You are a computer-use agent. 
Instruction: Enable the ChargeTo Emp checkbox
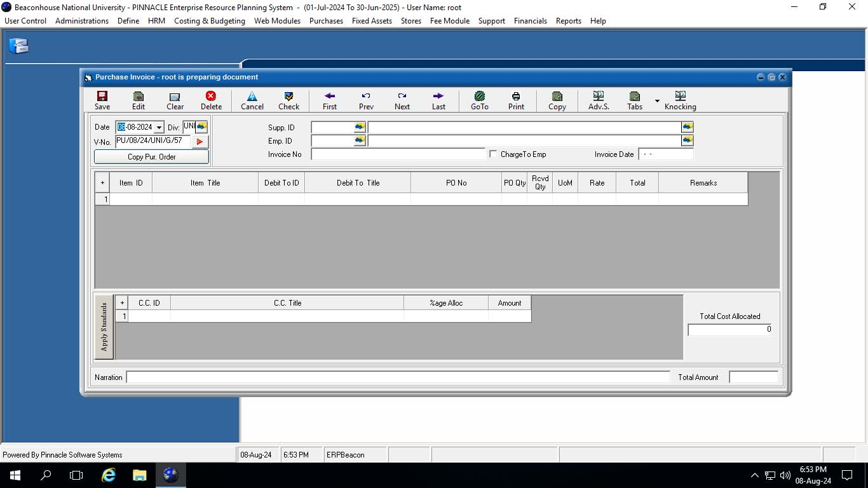(x=493, y=154)
